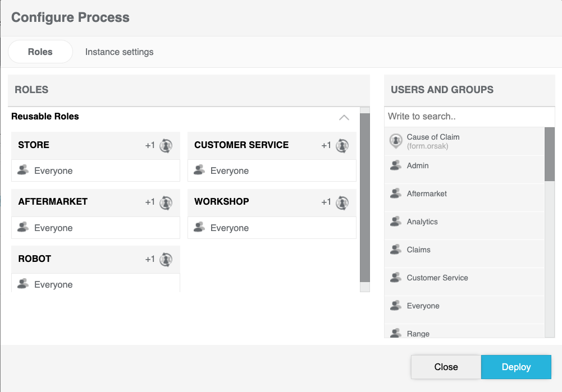Viewport: 562px width, 392px height.
Task: Switch to the Instance settings tab
Action: [119, 52]
